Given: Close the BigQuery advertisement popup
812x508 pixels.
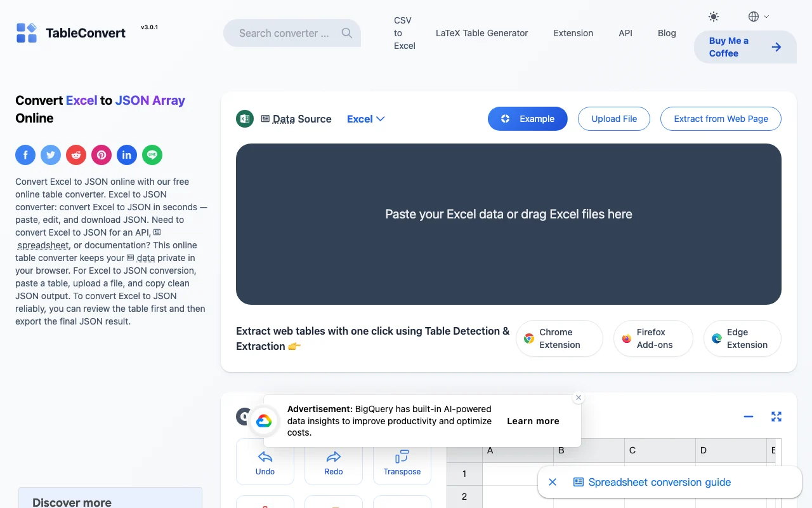Looking at the screenshot, I should click(x=578, y=398).
